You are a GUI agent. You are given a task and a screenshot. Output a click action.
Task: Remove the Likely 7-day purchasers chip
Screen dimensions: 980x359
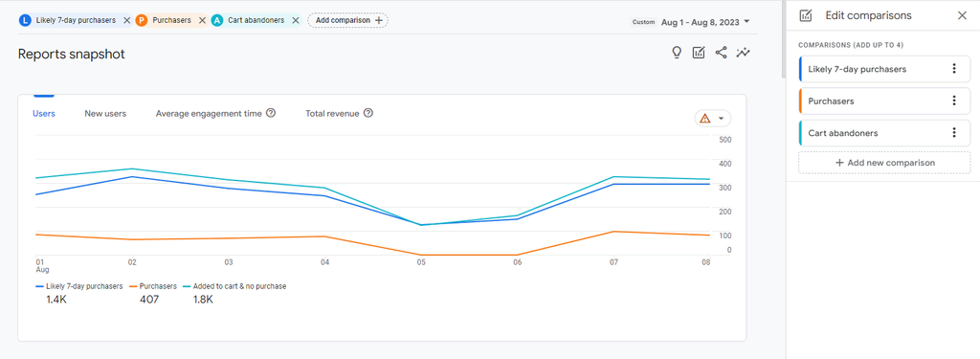pos(127,20)
